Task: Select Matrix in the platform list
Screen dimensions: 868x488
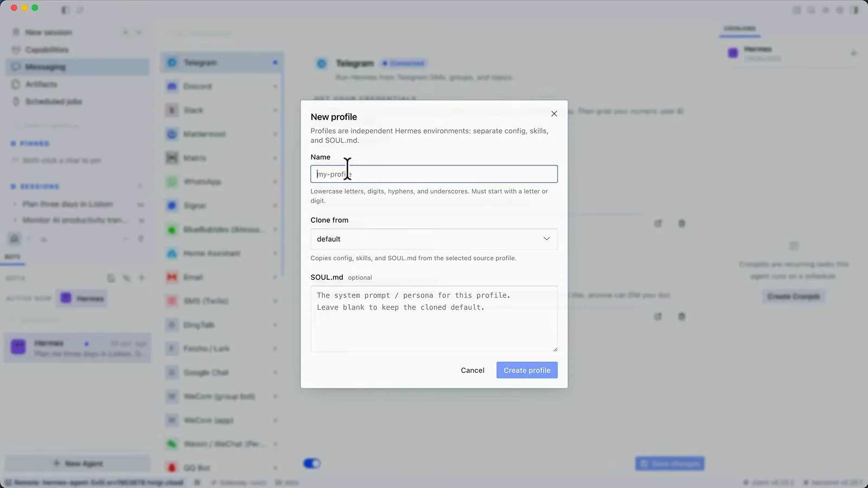Action: pyautogui.click(x=222, y=158)
